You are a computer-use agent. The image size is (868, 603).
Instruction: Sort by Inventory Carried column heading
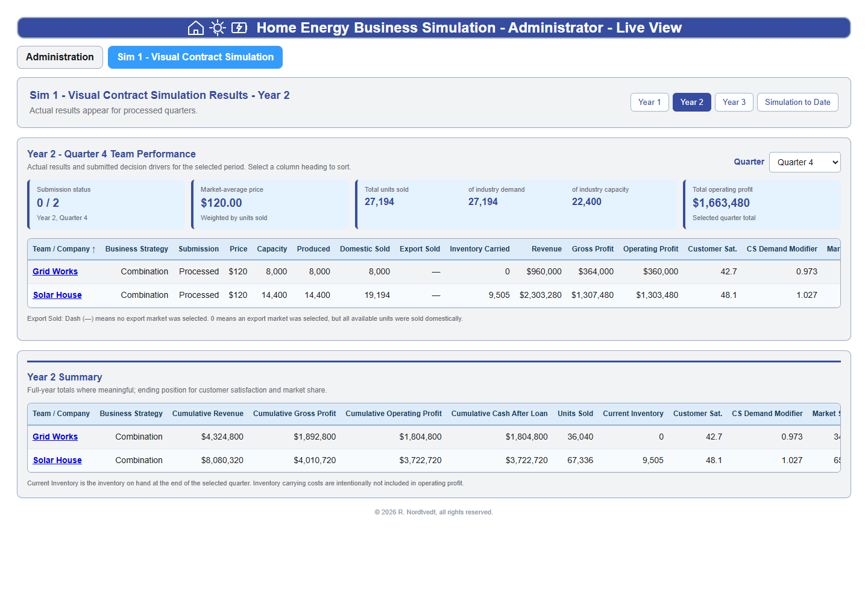(480, 249)
